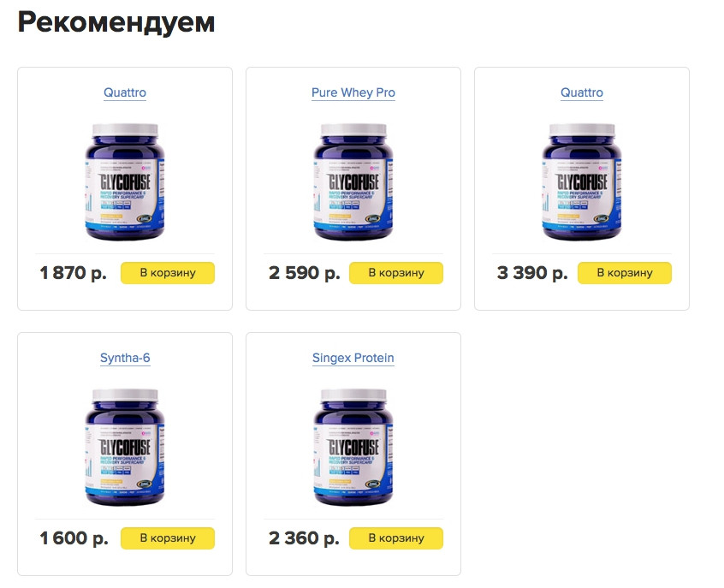Image resolution: width=724 pixels, height=588 pixels.
Task: Click the 1 870 р. price label
Action: (x=73, y=273)
